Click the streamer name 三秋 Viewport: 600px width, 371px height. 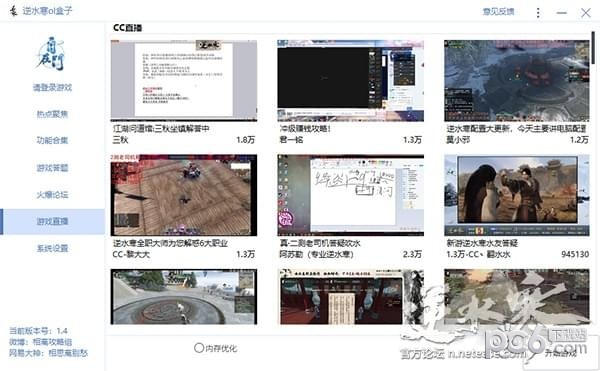point(120,140)
